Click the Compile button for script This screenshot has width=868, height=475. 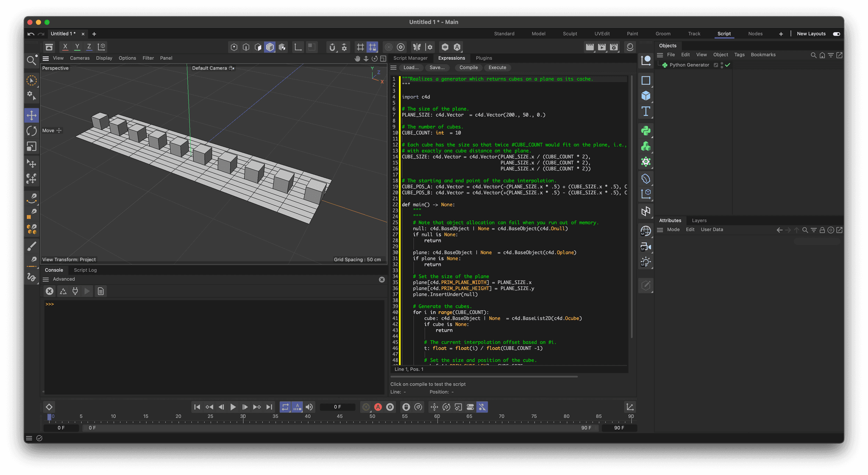(x=467, y=67)
